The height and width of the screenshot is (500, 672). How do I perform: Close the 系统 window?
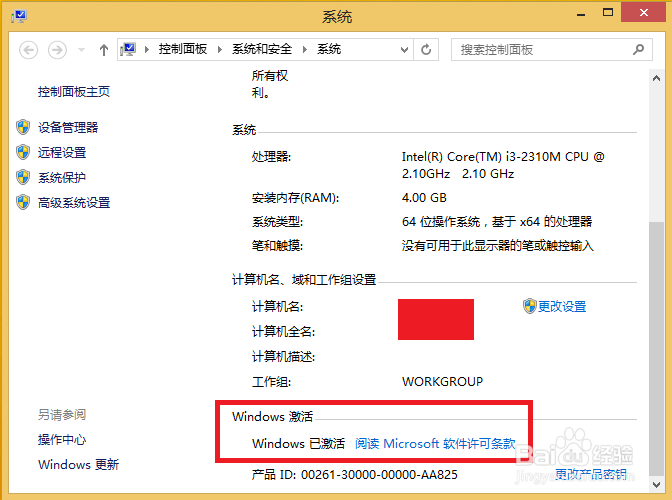[644, 13]
